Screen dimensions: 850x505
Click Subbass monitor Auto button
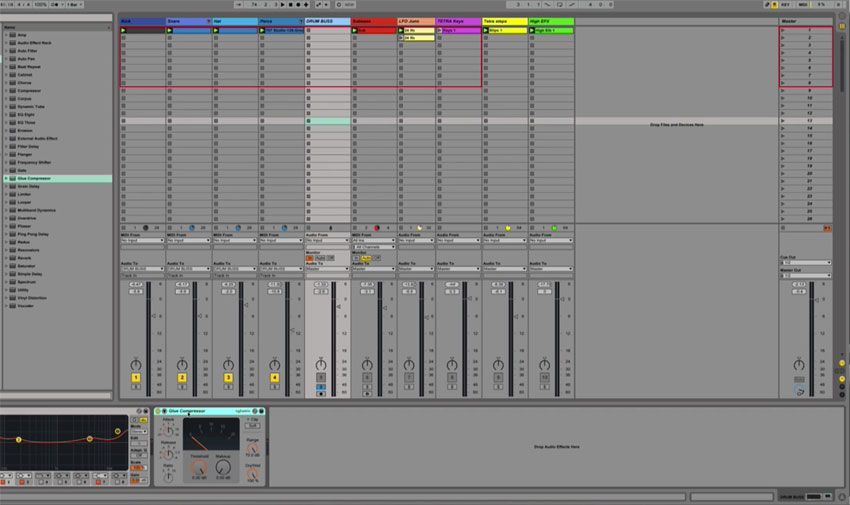pos(366,258)
